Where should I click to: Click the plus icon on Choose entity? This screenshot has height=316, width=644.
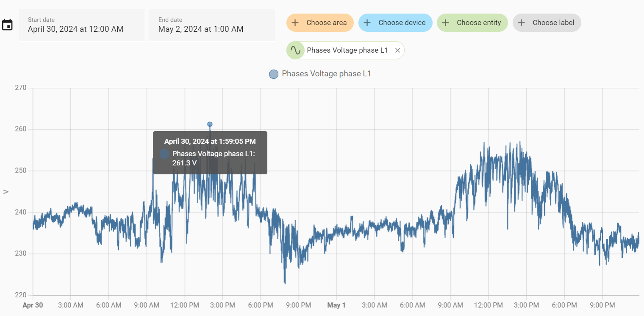coord(446,23)
